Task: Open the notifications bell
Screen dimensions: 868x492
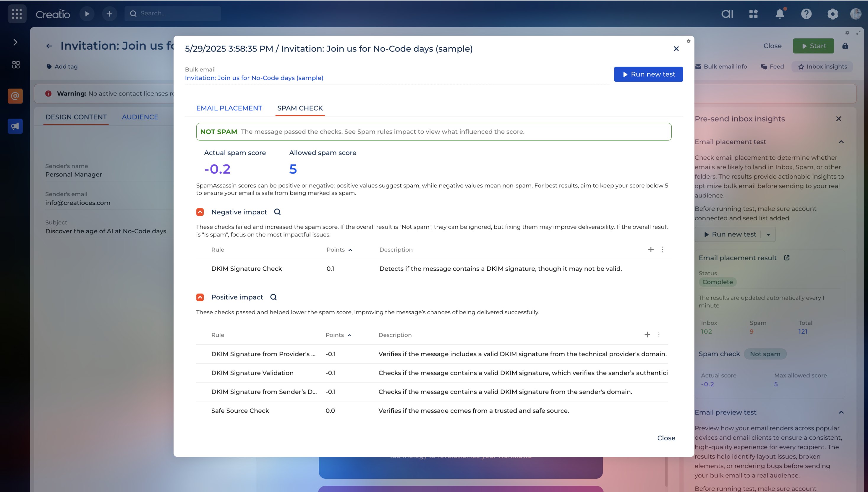Action: click(780, 14)
